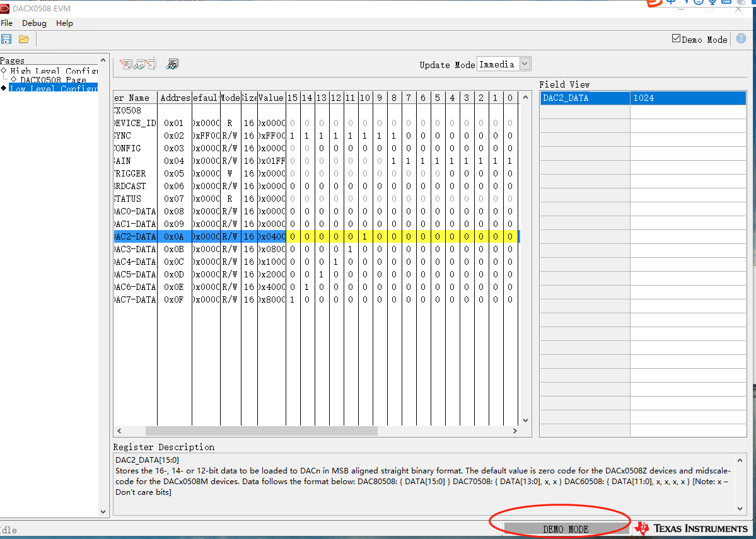This screenshot has width=756, height=539.
Task: Toggle bit 13 of the DAC5-DATA register
Action: (x=321, y=274)
